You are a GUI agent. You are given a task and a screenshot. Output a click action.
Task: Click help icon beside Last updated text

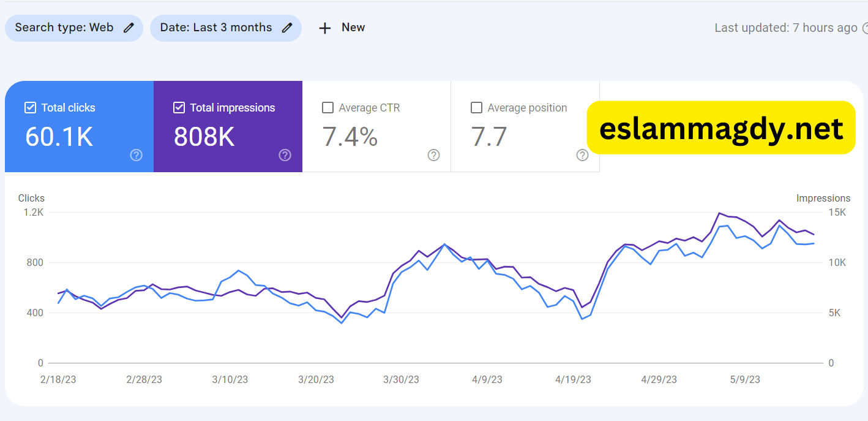pyautogui.click(x=864, y=28)
